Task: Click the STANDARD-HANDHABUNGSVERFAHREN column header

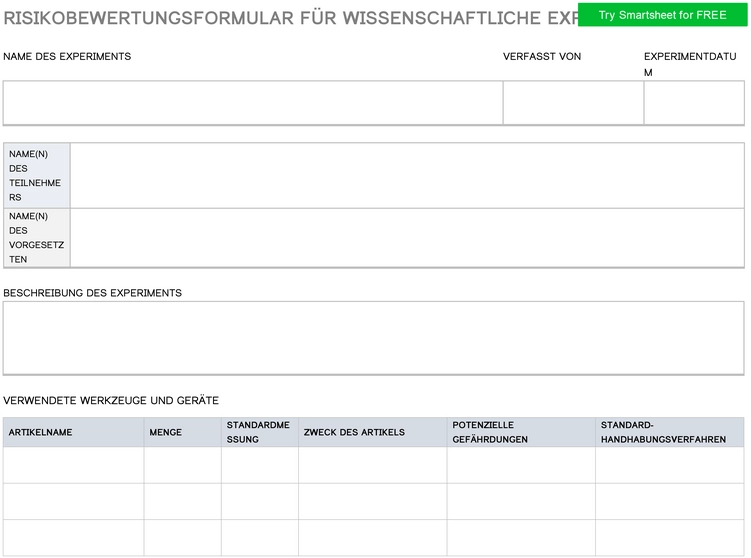Action: click(x=670, y=432)
